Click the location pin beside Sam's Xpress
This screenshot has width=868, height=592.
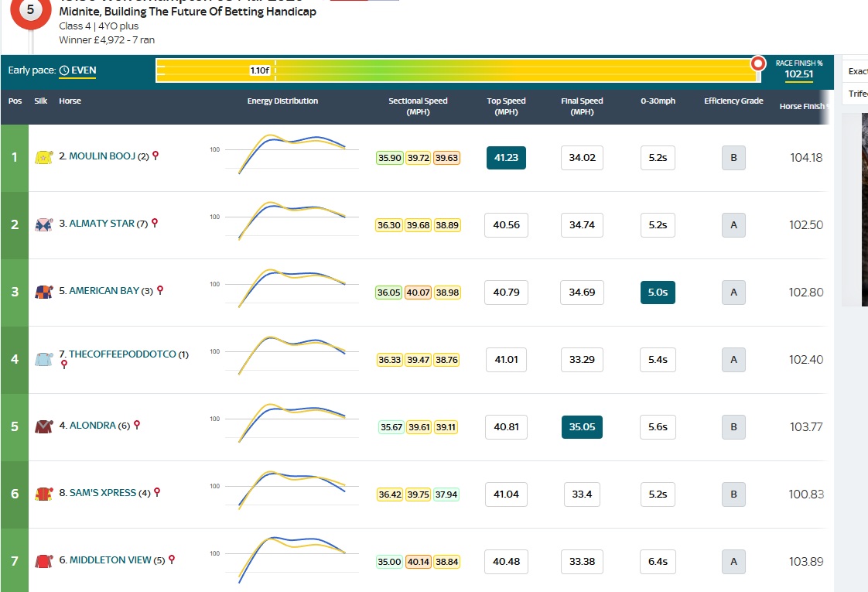(156, 491)
